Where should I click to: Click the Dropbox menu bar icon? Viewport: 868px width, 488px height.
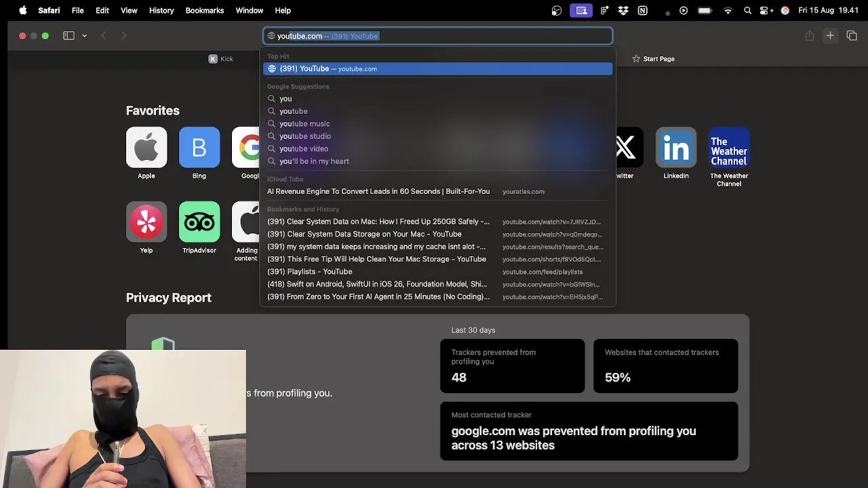623,10
